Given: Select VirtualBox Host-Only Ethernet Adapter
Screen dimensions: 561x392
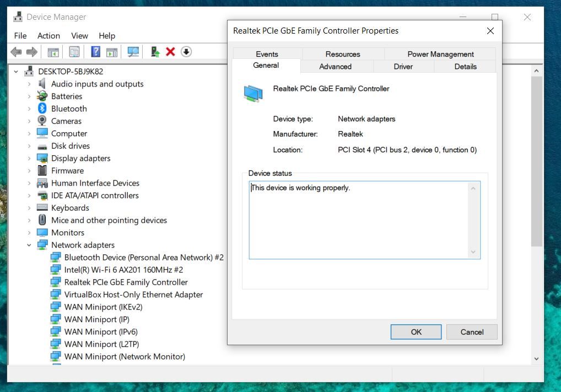Looking at the screenshot, I should click(x=133, y=295).
